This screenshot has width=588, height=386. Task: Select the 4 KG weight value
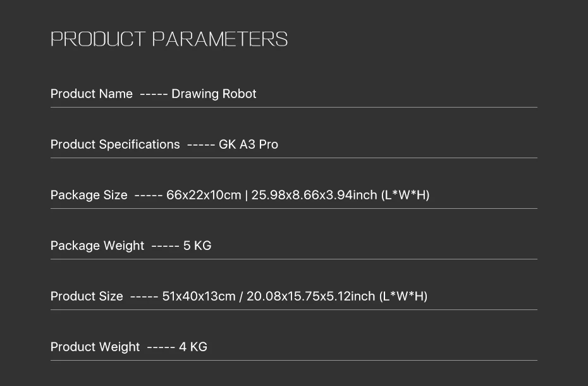193,347
